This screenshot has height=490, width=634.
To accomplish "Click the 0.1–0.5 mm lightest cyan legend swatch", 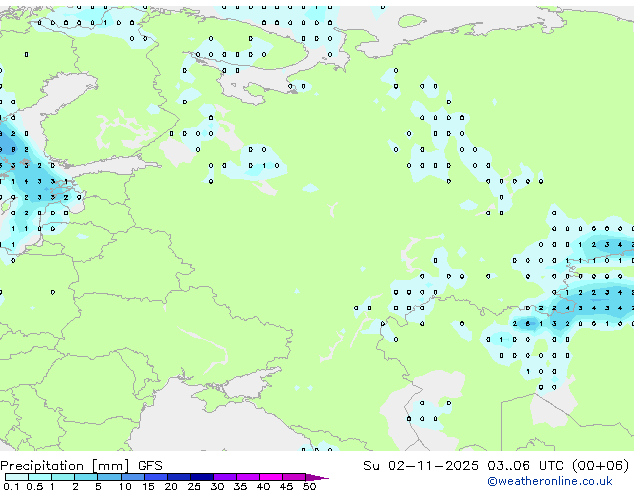I will 17,477.
